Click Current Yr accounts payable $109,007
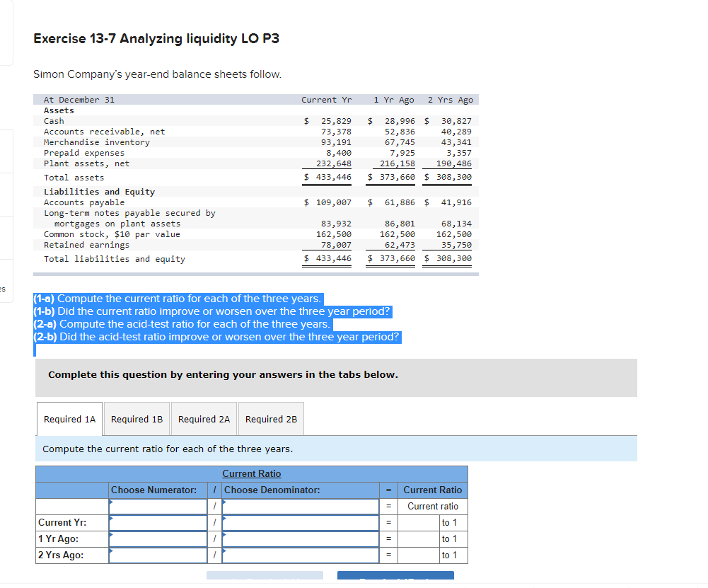Viewport: 708px width, 588px height. click(327, 202)
